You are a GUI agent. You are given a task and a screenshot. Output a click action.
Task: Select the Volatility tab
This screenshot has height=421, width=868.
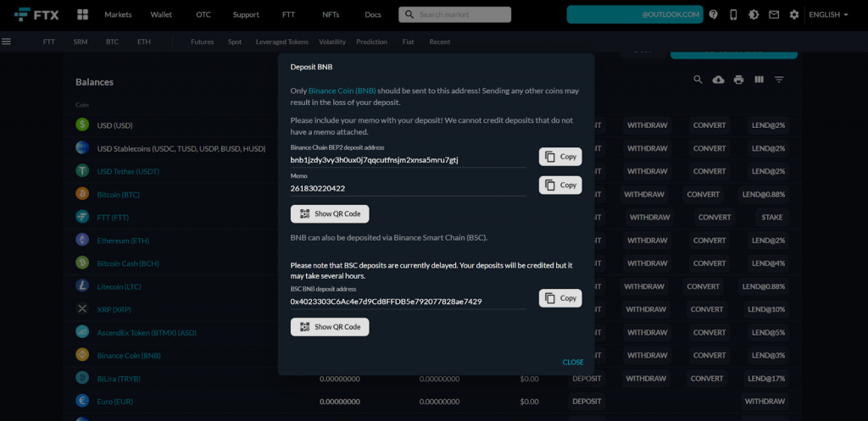[332, 42]
